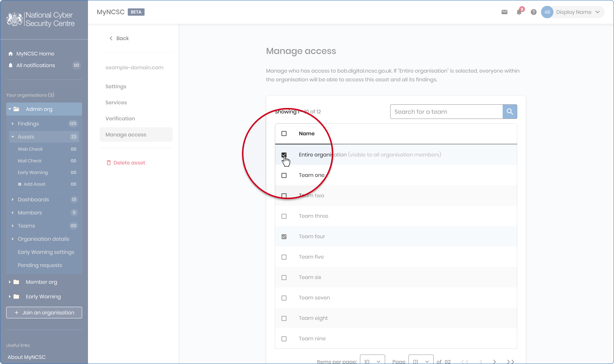Click the Early Warning organisation folder icon

click(16, 297)
